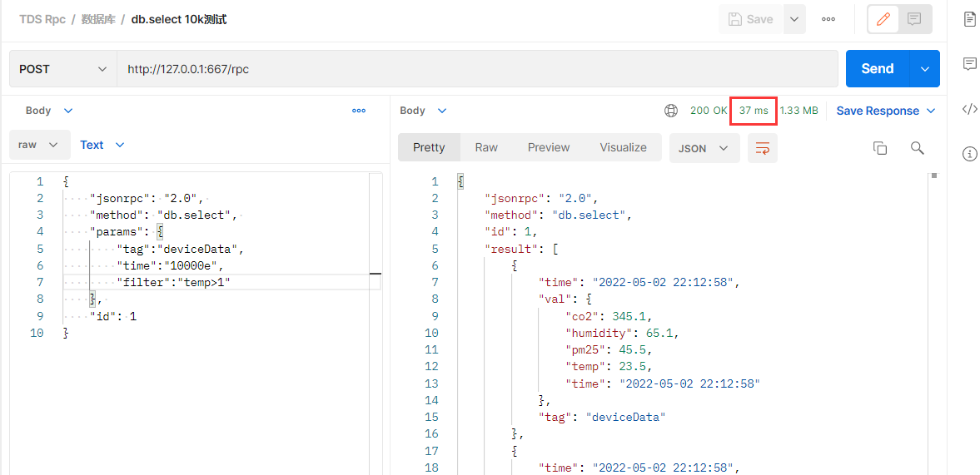980x475 pixels.
Task: Switch to pencil edit mode
Action: click(883, 19)
